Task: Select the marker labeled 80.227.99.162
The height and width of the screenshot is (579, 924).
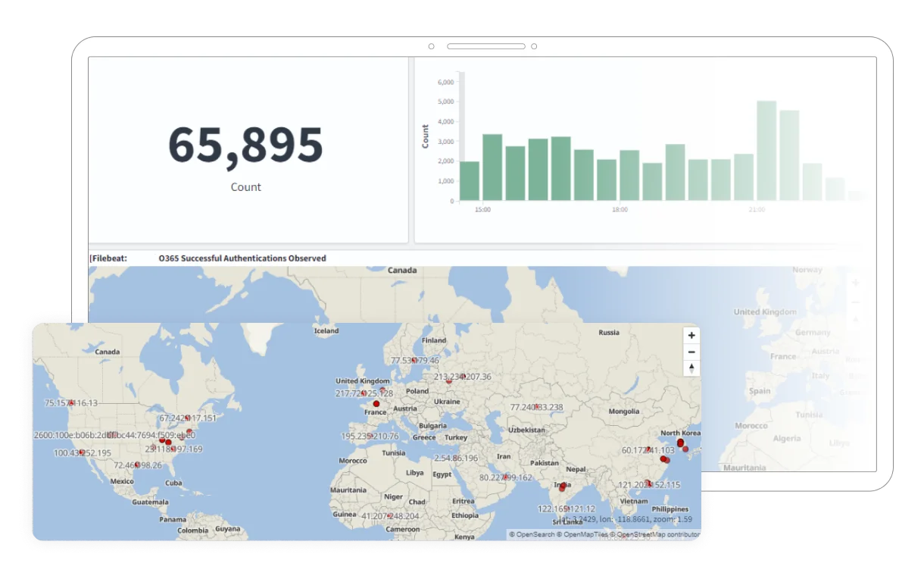Action: tap(505, 478)
